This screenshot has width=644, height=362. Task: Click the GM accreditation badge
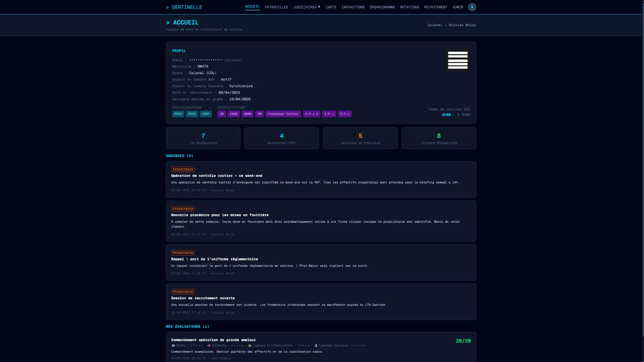point(260,114)
